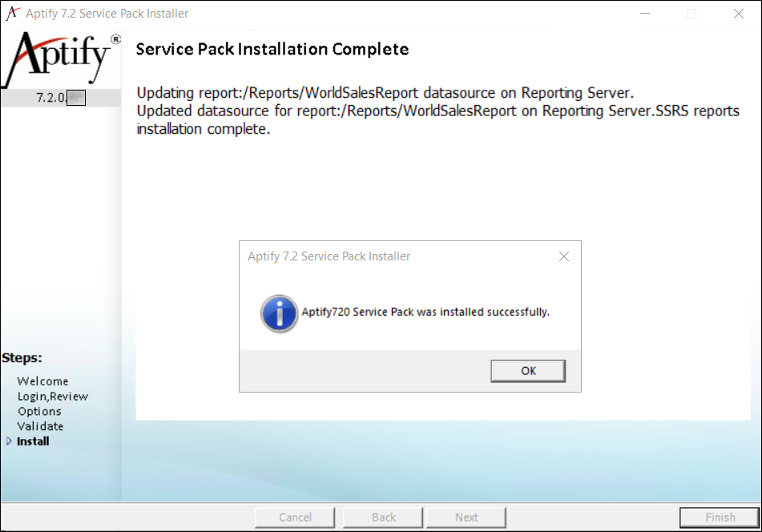Click the Next button
The image size is (762, 532).
466,518
